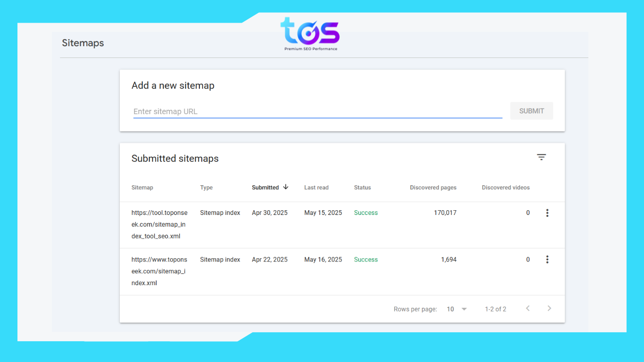Viewport: 644px width, 362px height.
Task: Click the Success status of the first sitemap
Action: (366, 213)
